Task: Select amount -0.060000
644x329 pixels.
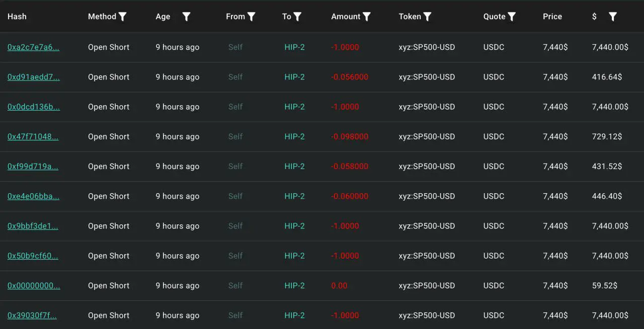Action: click(x=350, y=196)
